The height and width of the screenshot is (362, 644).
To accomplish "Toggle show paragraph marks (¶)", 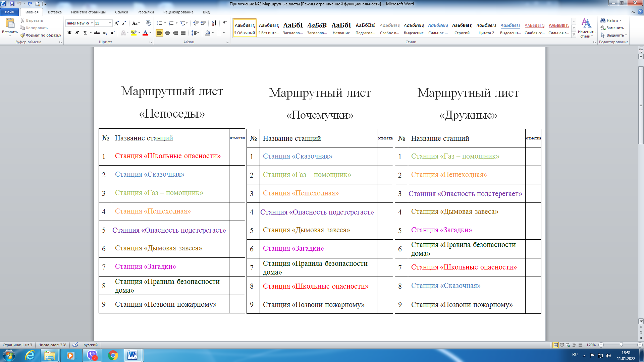I will 225,23.
